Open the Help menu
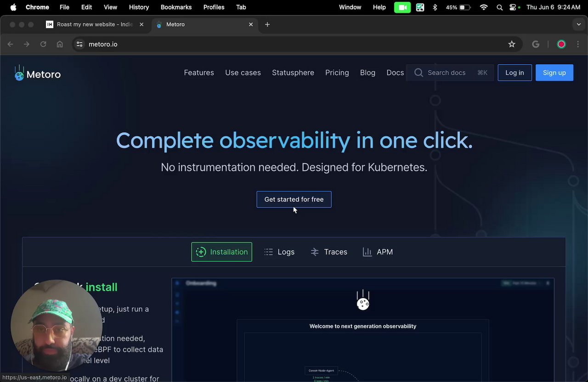This screenshot has width=588, height=382. coord(379,7)
